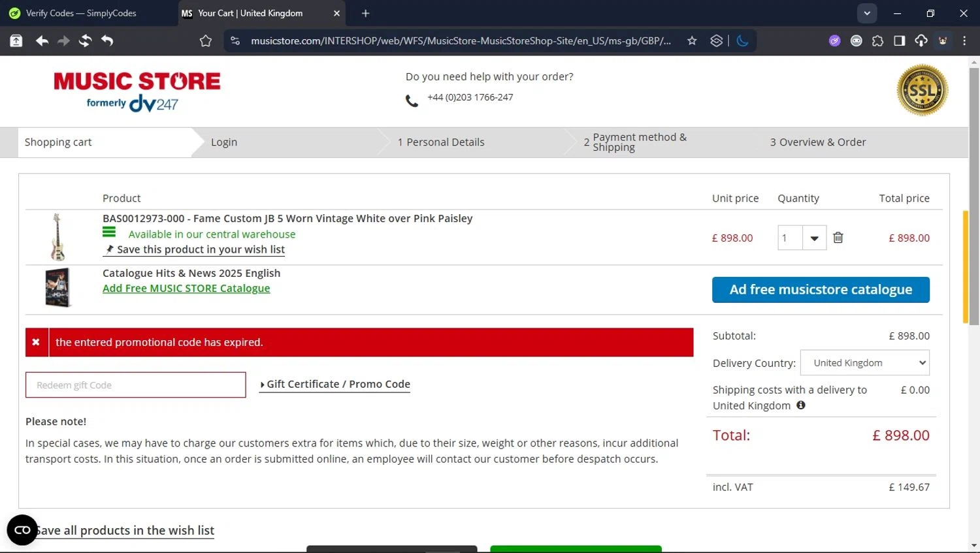Screen dimensions: 980x553
Task: Go to Payment method & Shipping step
Action: coord(635,142)
